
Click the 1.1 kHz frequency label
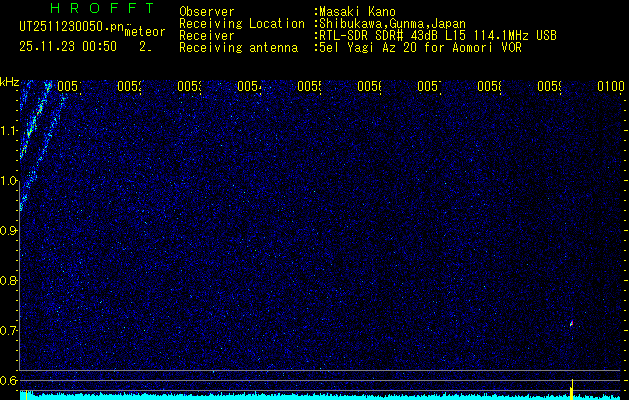pyautogui.click(x=10, y=131)
